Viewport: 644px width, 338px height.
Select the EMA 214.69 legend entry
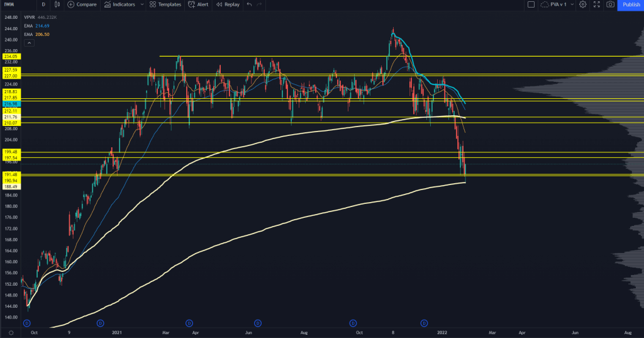36,26
